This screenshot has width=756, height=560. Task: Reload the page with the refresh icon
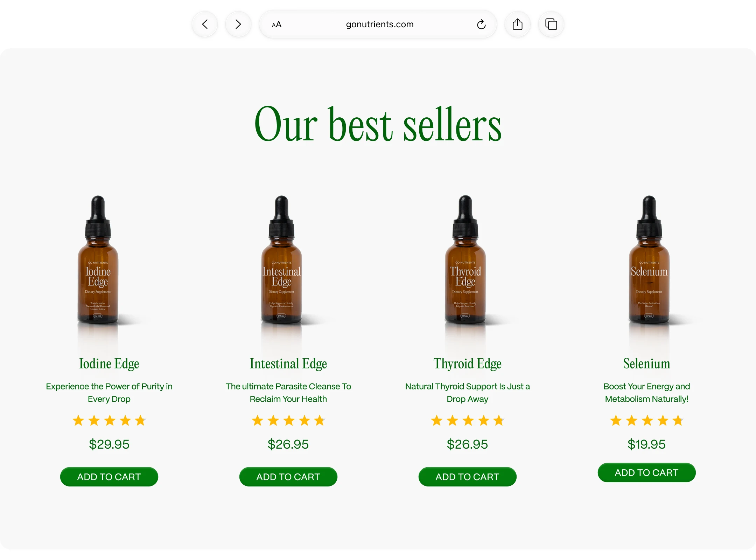(x=481, y=24)
